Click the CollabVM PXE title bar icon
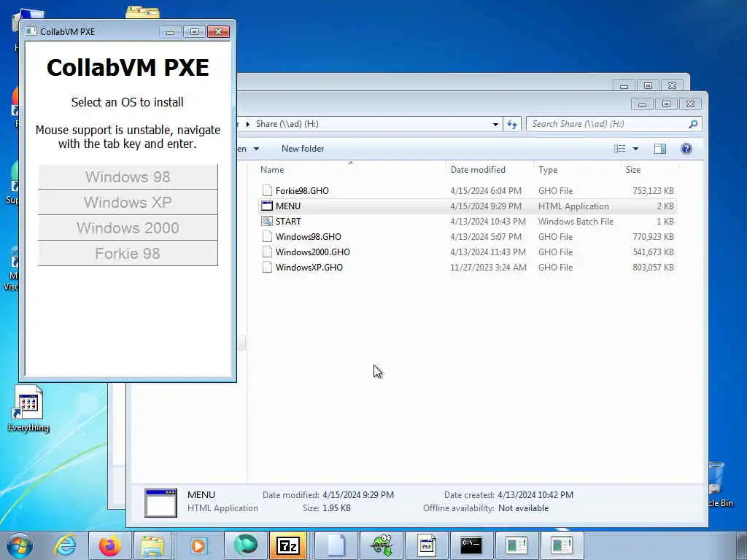The width and height of the screenshot is (747, 560). (x=31, y=31)
